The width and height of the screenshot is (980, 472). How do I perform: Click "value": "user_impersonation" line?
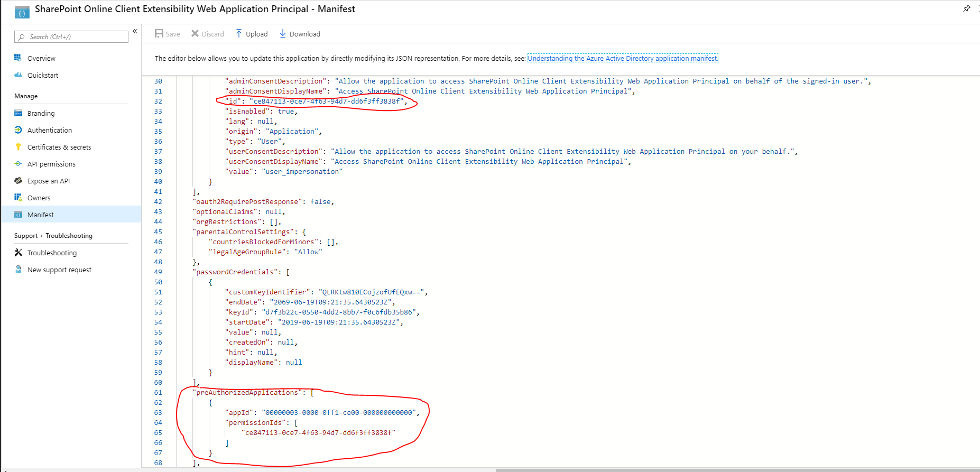coord(284,171)
